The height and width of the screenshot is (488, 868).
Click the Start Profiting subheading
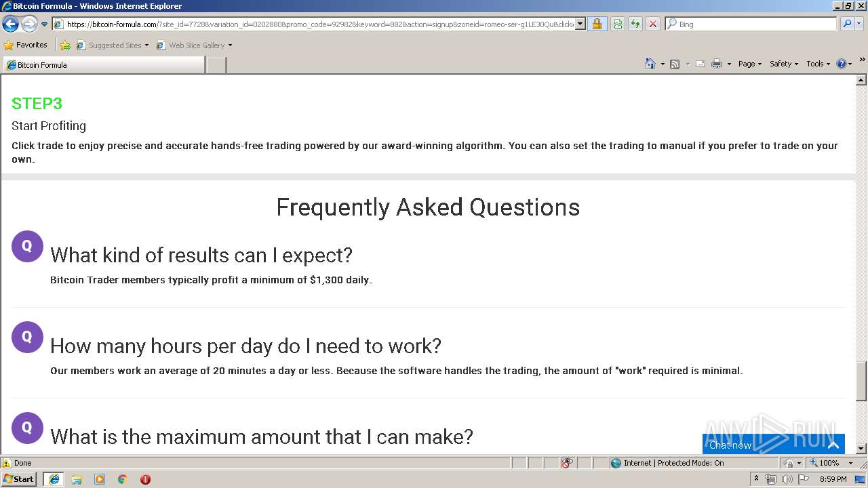pos(49,126)
